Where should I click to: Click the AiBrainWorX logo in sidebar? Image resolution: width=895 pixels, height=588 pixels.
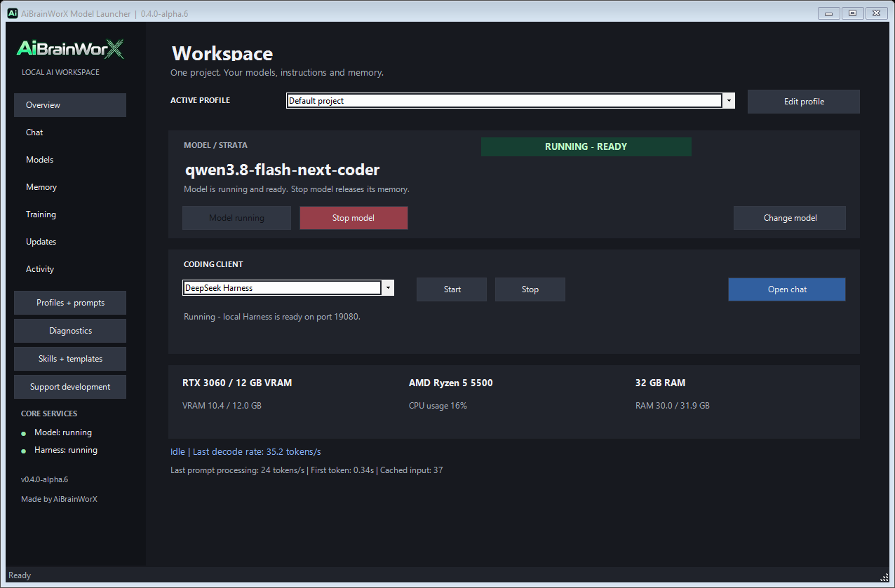click(70, 48)
